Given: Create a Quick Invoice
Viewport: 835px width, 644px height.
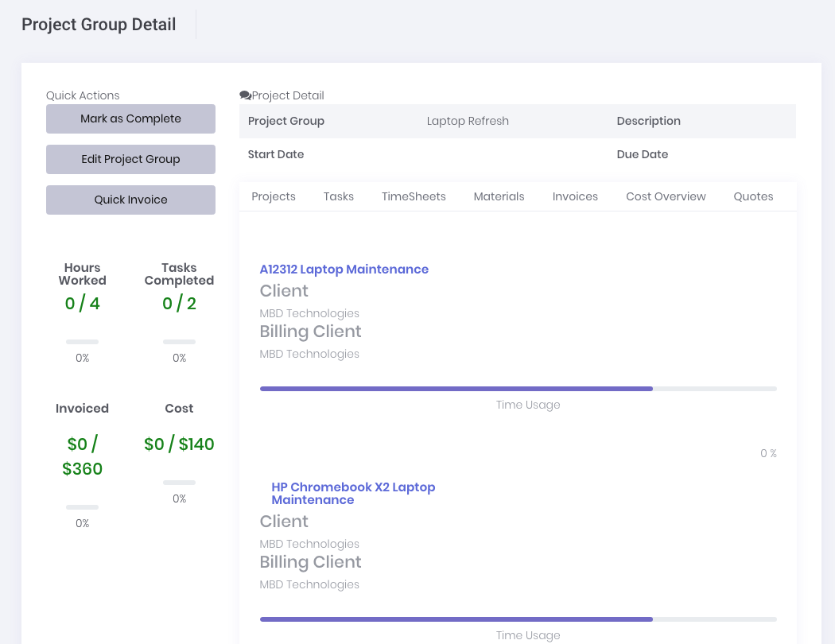Looking at the screenshot, I should pyautogui.click(x=130, y=200).
